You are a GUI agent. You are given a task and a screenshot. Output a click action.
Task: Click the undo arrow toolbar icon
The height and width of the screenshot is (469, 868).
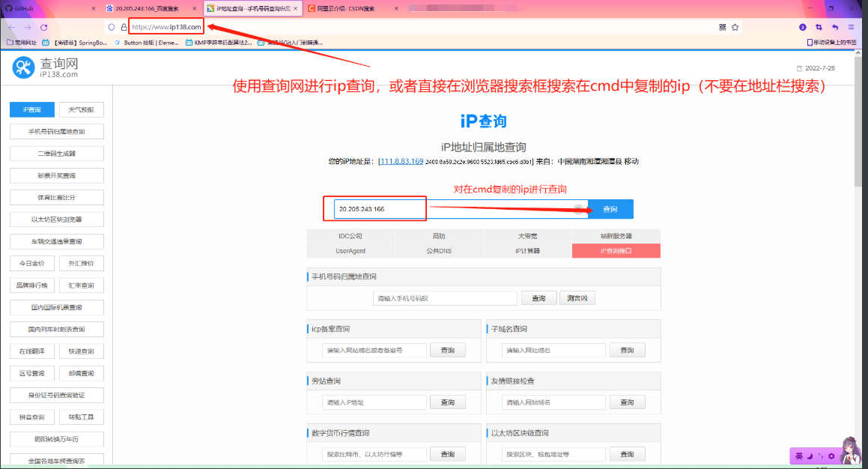coord(835,27)
